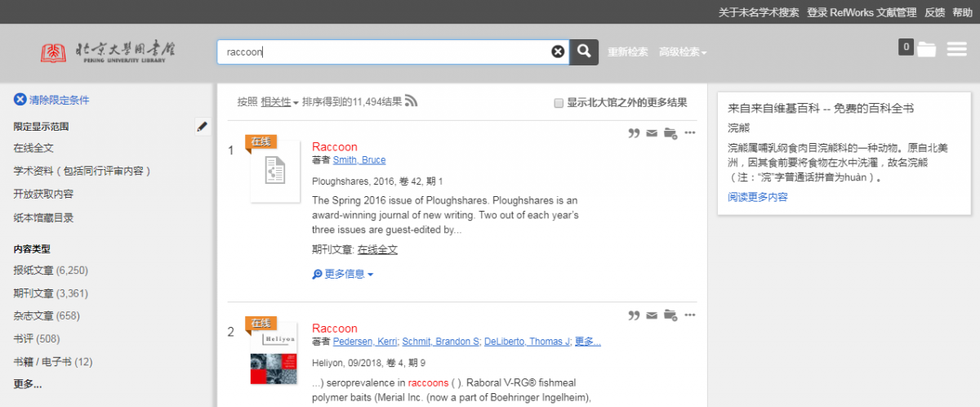Show more authors 更多... for result 2
The image size is (980, 407).
click(x=588, y=342)
